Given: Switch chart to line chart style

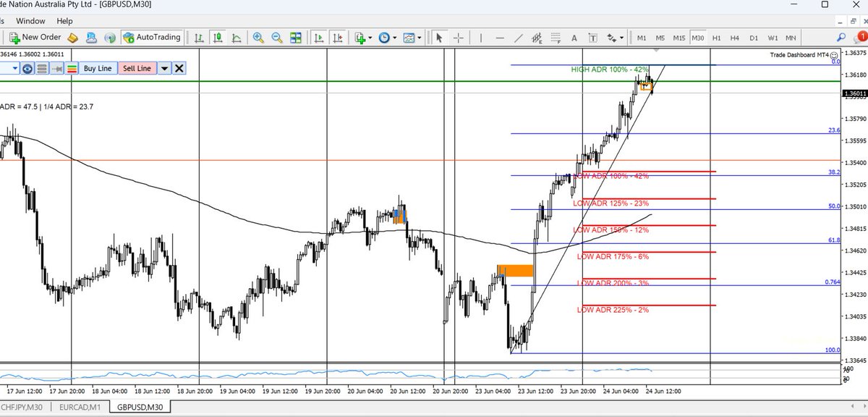Looking at the screenshot, I should tap(237, 37).
